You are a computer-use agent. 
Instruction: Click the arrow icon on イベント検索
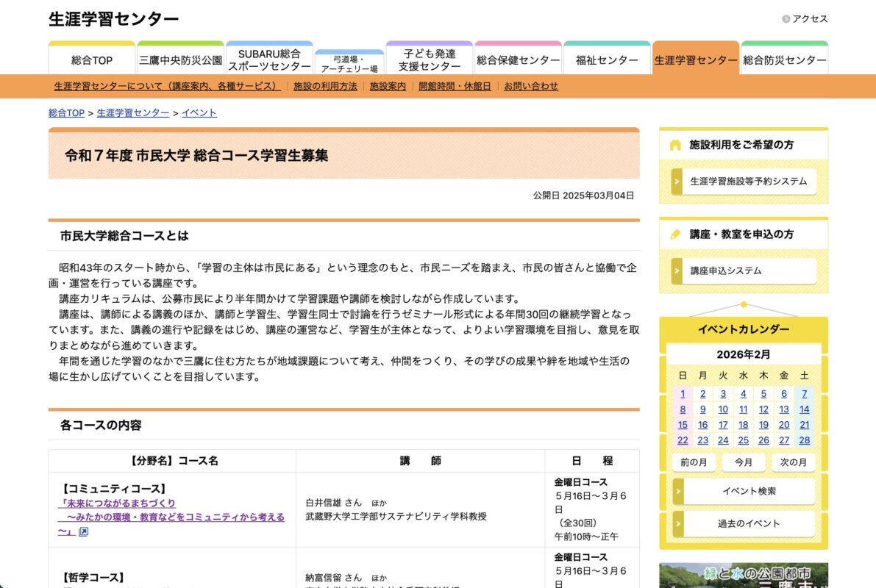point(677,491)
